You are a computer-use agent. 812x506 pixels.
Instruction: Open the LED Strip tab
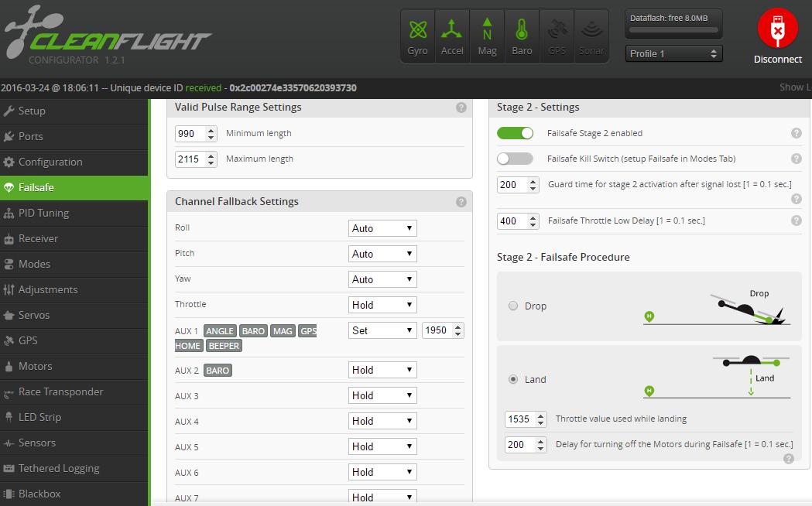coord(74,417)
